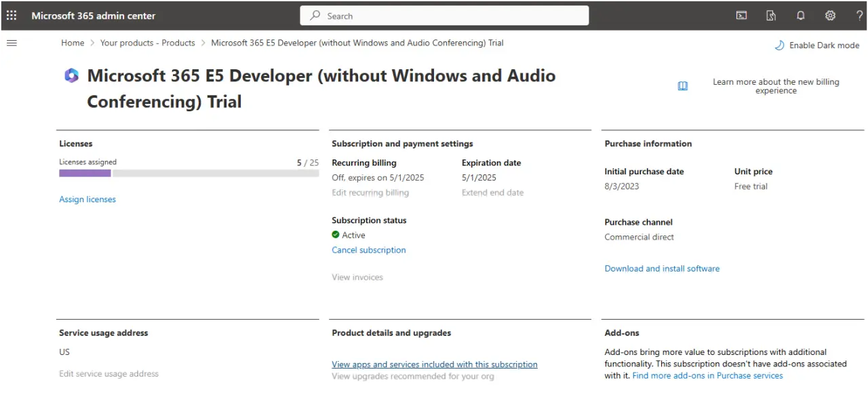868x397 pixels.
Task: Open Learn more about the new billing experience
Action: tap(776, 86)
